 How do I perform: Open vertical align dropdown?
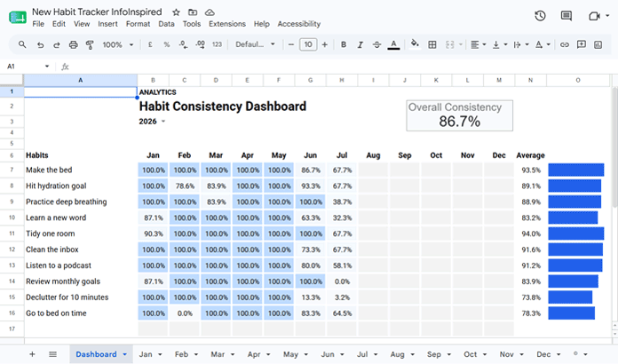[499, 45]
